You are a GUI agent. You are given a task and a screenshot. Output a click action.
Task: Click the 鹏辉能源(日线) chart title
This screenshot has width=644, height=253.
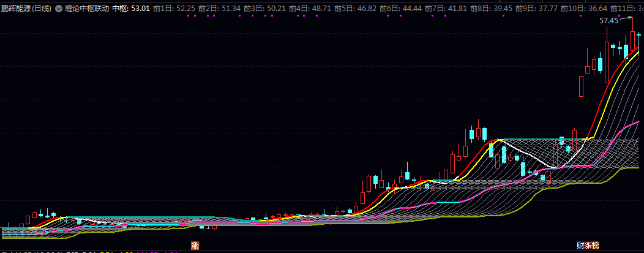[27, 8]
